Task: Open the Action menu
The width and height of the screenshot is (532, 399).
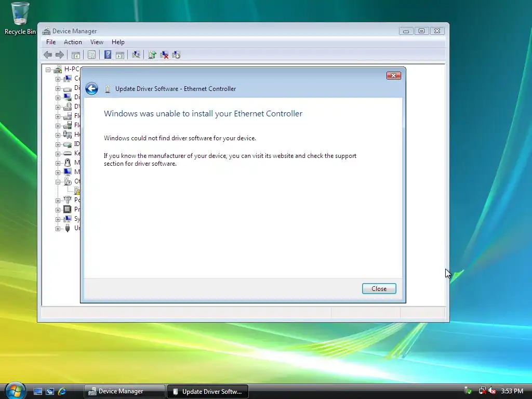Action: click(x=73, y=42)
